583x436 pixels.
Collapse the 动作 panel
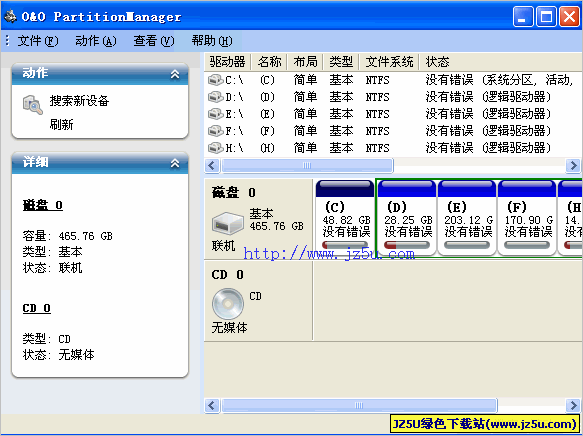click(175, 74)
